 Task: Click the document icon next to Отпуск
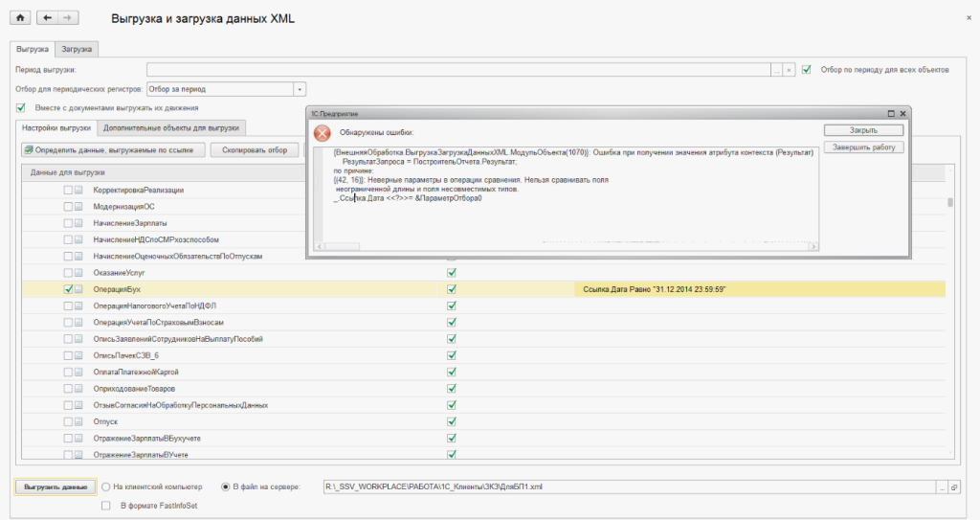pos(78,421)
